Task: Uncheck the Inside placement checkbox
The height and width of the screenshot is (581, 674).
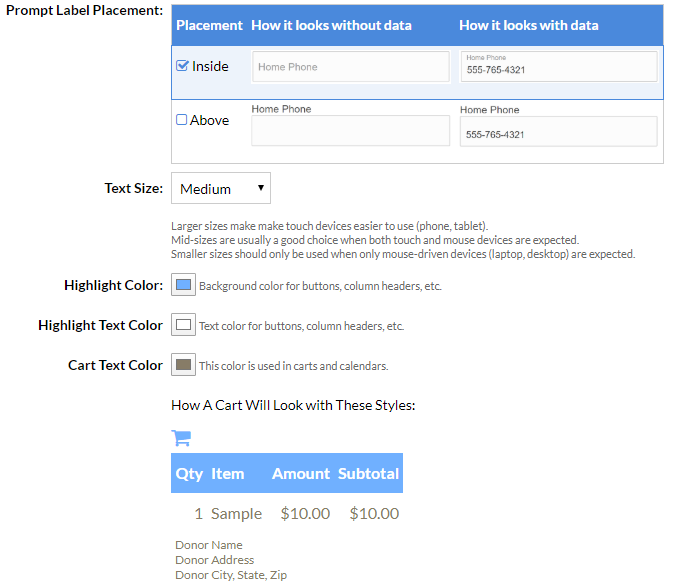Action: coord(182,66)
